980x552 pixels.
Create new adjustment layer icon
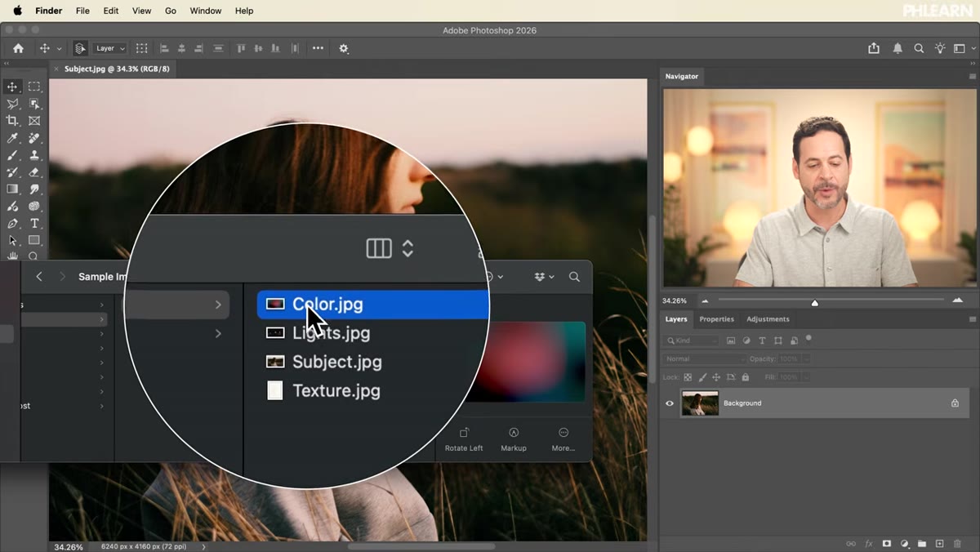click(904, 543)
